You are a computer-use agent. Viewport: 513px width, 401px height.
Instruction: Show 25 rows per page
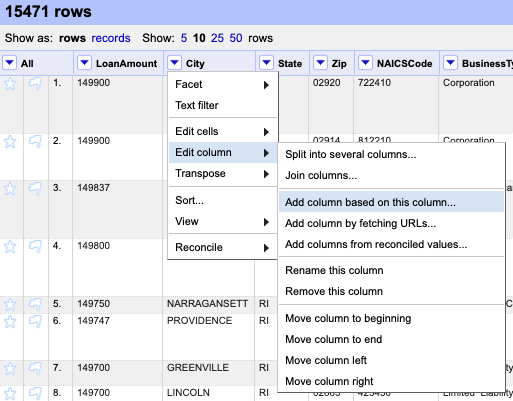(217, 38)
